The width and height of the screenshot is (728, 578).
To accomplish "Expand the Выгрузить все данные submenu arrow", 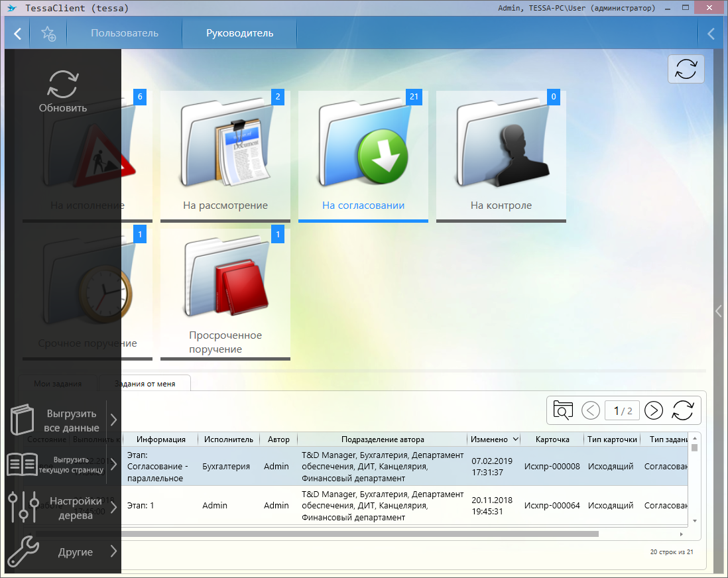I will pyautogui.click(x=114, y=420).
